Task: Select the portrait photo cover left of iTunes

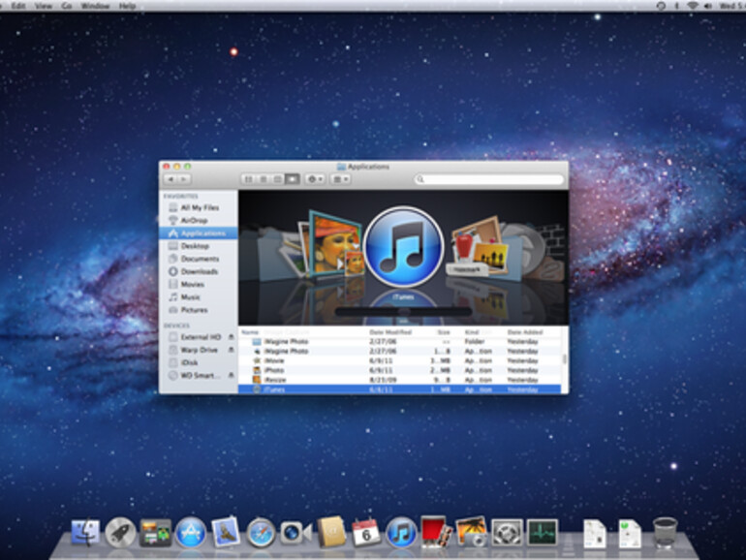Action: pyautogui.click(x=335, y=243)
